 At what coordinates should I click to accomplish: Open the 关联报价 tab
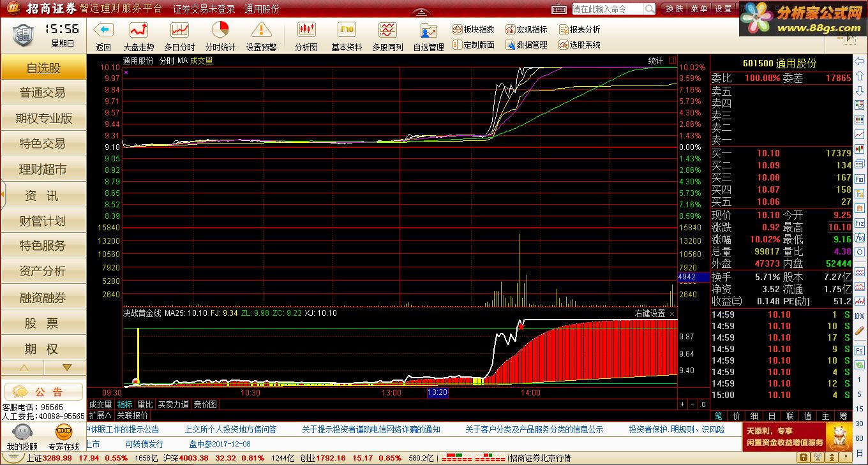point(132,415)
